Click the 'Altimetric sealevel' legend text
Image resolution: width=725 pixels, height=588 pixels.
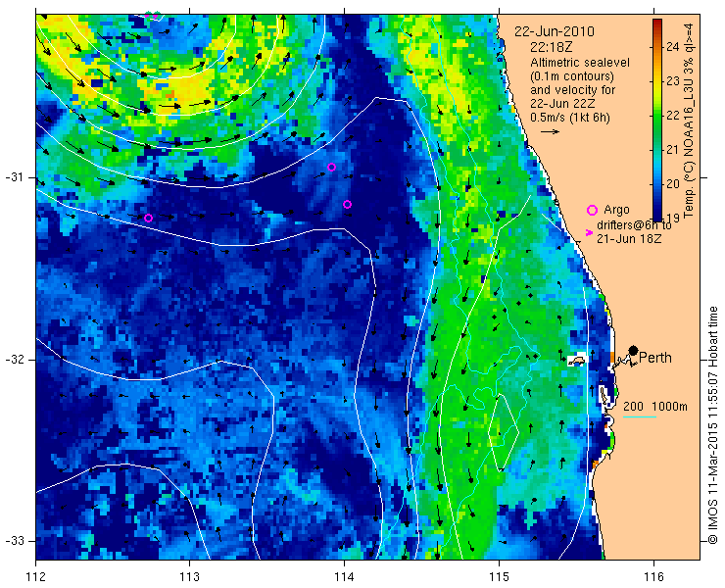580,63
